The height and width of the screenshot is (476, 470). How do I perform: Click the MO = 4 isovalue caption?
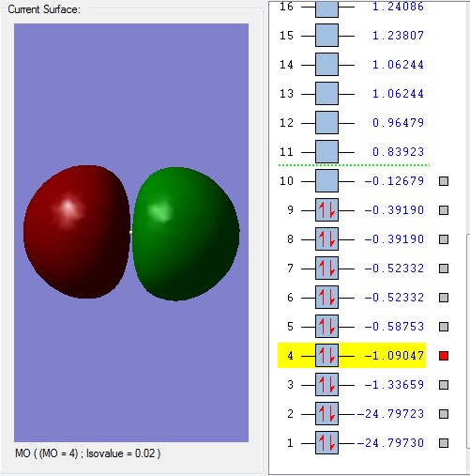tap(87, 453)
